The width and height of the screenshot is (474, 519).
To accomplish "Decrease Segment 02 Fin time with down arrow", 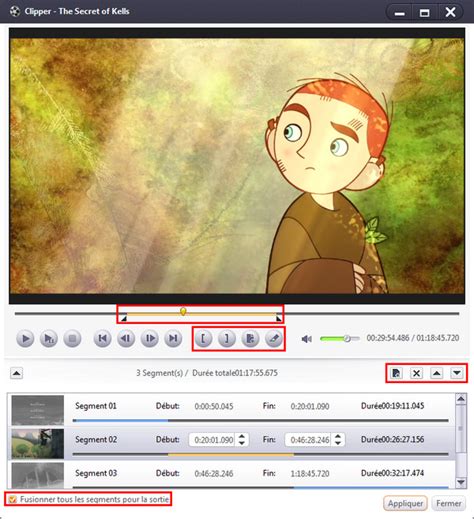I will [338, 444].
